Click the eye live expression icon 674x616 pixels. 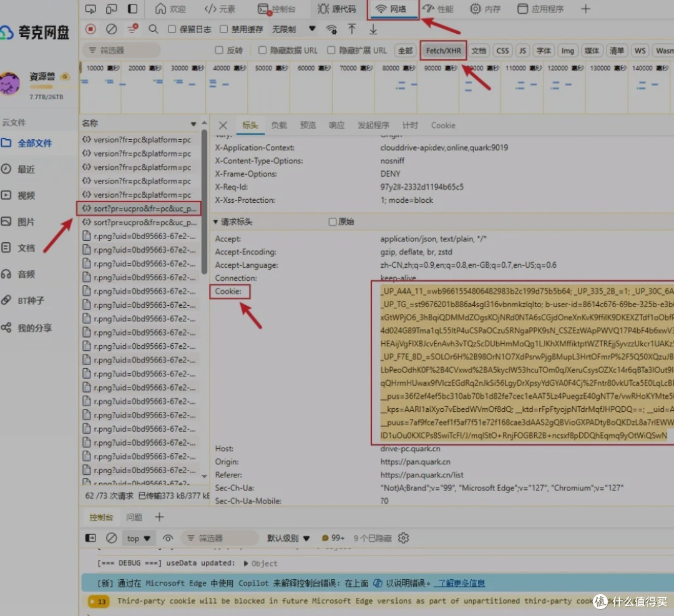tap(168, 538)
